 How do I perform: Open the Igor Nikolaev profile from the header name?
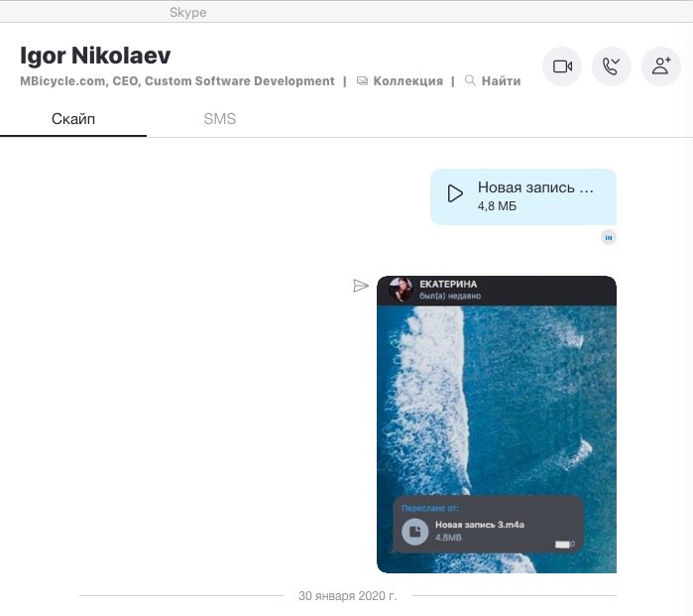(x=95, y=55)
